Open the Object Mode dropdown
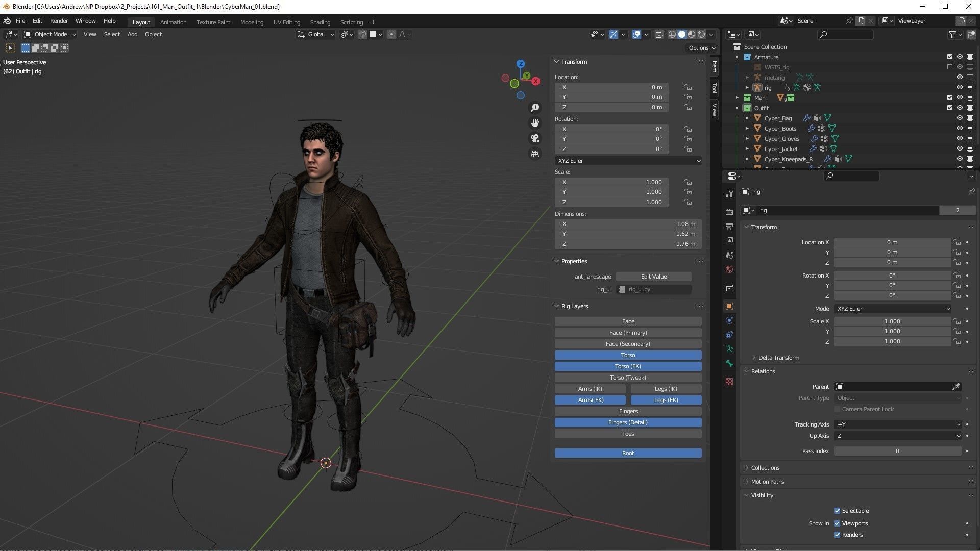This screenshot has width=980, height=551. [50, 34]
